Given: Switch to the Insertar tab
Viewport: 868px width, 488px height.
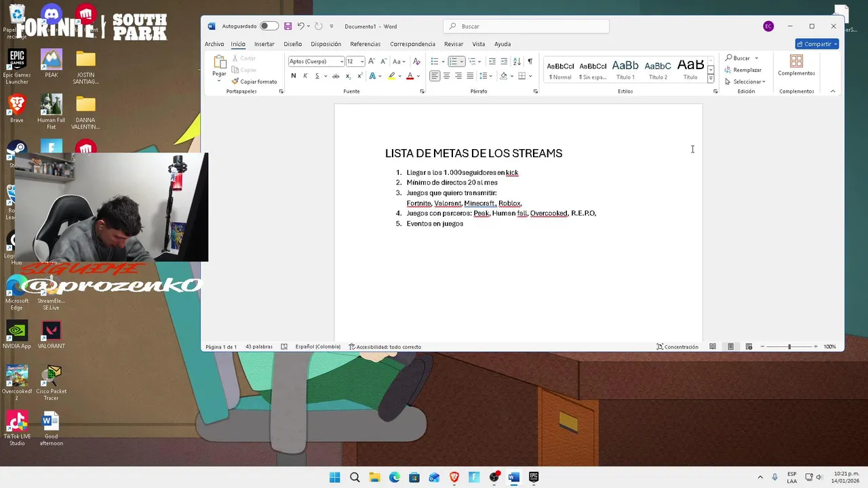Looking at the screenshot, I should point(264,44).
